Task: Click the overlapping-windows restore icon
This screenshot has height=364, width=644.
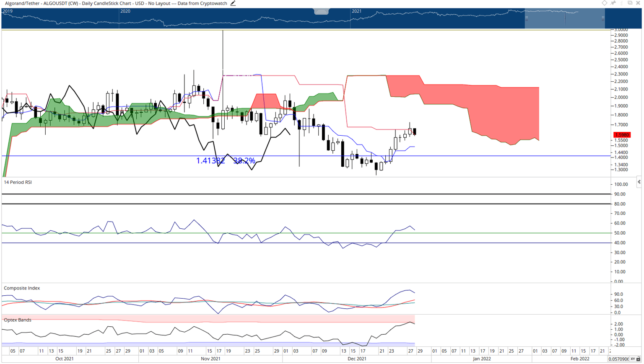Action: 630,3
